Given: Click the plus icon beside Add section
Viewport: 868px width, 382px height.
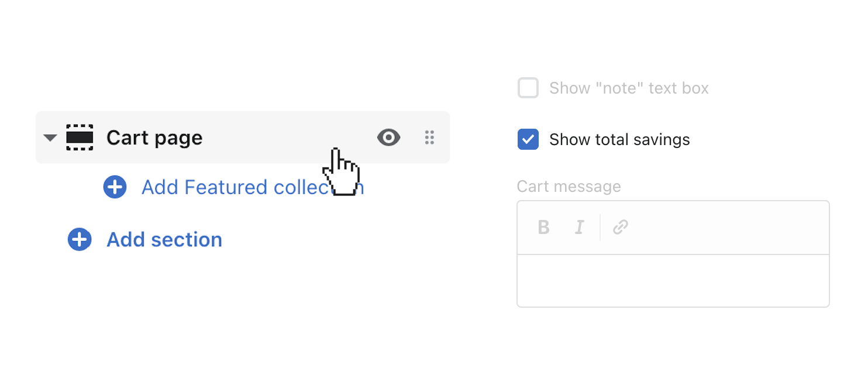Looking at the screenshot, I should 80,239.
